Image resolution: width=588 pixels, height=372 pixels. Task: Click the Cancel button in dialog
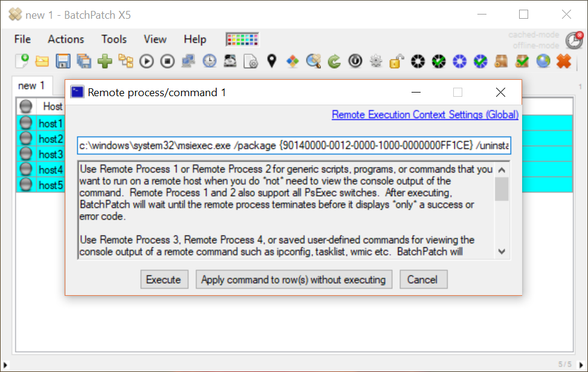[424, 279]
